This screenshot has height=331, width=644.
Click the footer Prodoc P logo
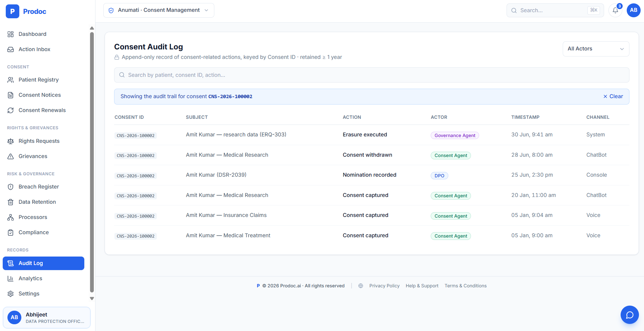point(258,286)
